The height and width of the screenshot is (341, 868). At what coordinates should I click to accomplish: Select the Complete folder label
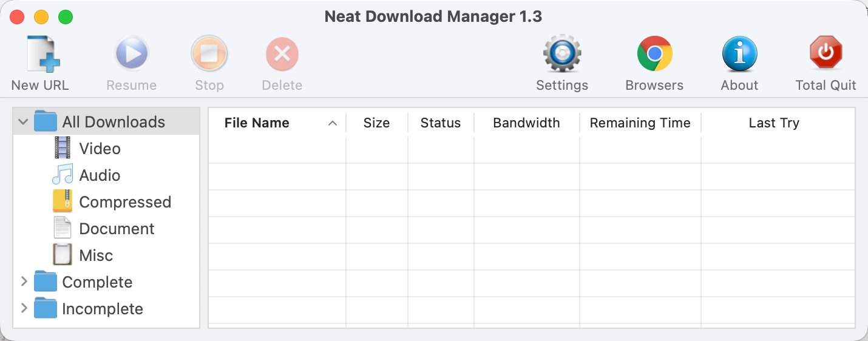tap(97, 282)
